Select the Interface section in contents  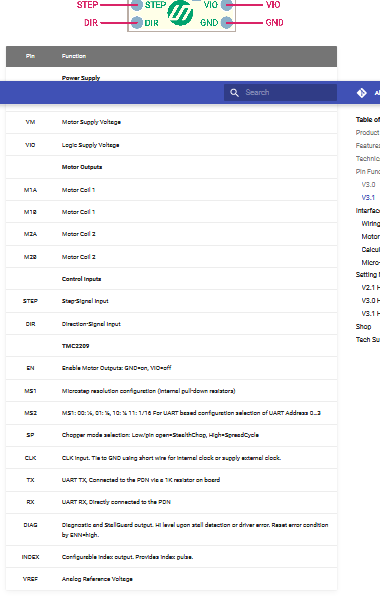368,211
